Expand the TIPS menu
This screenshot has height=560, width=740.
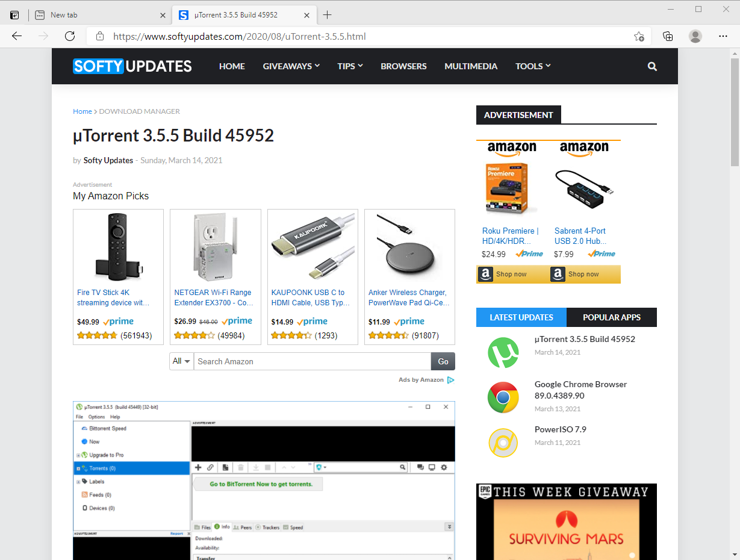350,66
